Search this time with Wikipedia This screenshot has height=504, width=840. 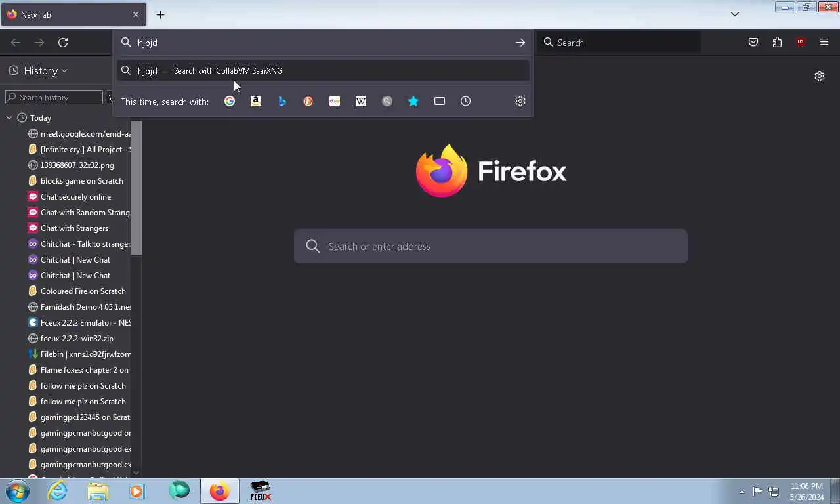click(361, 101)
